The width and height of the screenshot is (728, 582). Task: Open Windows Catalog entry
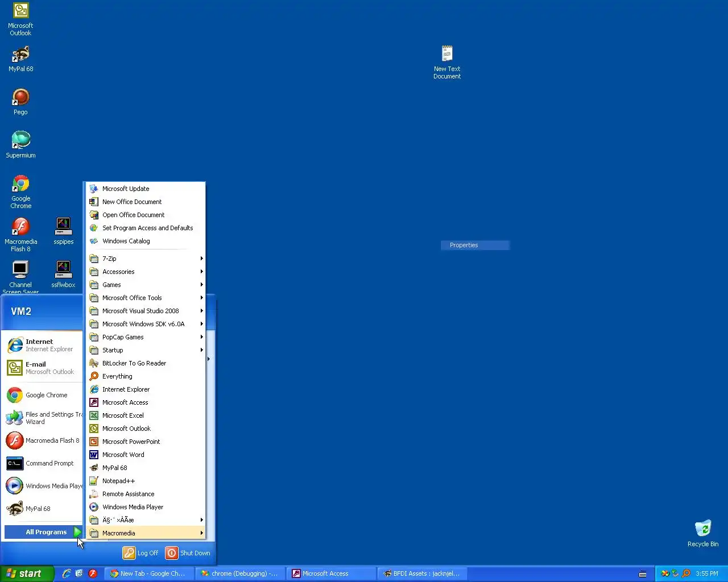[145, 241]
